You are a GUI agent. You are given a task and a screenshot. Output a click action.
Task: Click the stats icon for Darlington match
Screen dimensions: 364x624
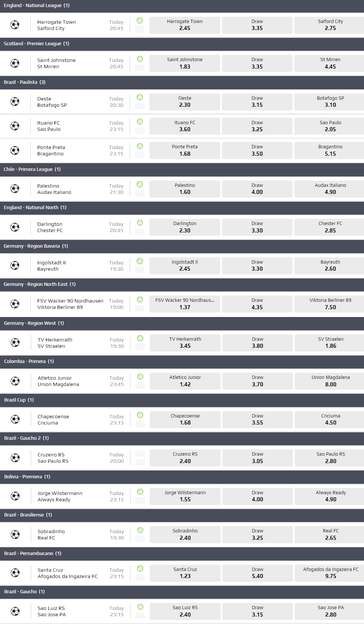tap(140, 222)
